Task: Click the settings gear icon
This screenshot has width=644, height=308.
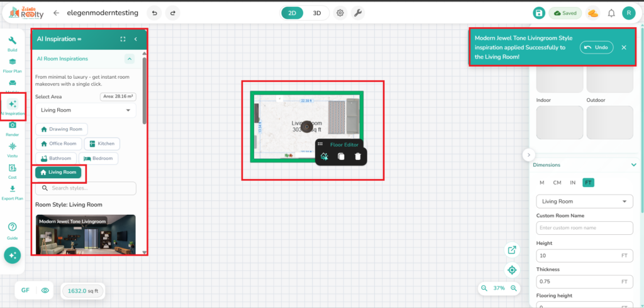Action: tap(340, 13)
